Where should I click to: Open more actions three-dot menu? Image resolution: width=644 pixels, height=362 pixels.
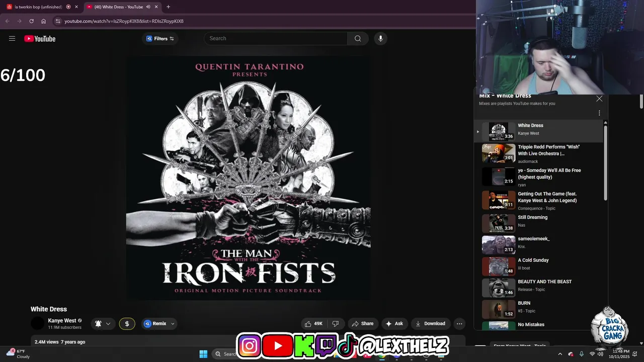point(459,324)
